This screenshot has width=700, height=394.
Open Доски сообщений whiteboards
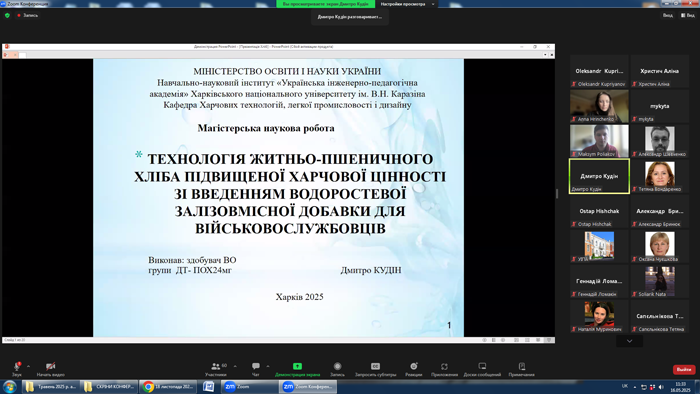point(482,369)
